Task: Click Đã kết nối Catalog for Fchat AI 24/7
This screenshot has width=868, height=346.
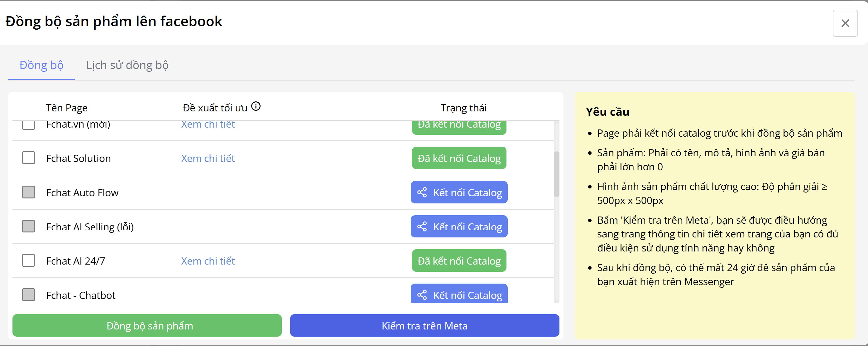Action: click(x=459, y=261)
